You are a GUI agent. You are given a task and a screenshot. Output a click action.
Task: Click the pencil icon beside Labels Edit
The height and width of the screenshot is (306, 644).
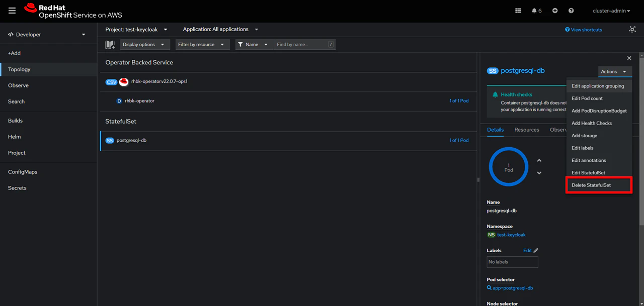point(536,250)
